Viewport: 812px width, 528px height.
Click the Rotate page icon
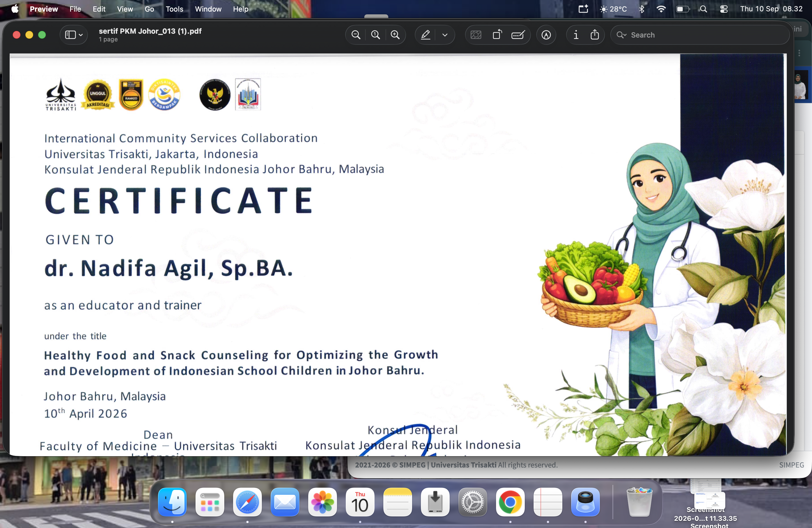497,35
